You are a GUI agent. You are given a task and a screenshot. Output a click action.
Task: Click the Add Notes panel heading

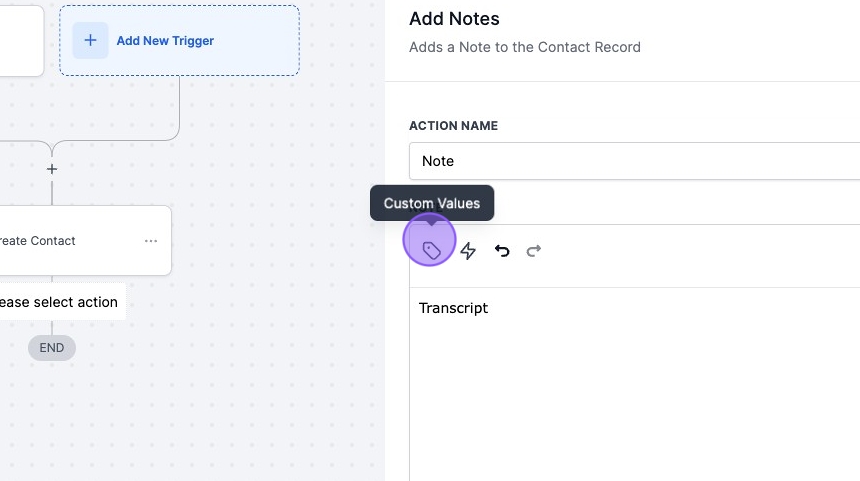point(454,19)
